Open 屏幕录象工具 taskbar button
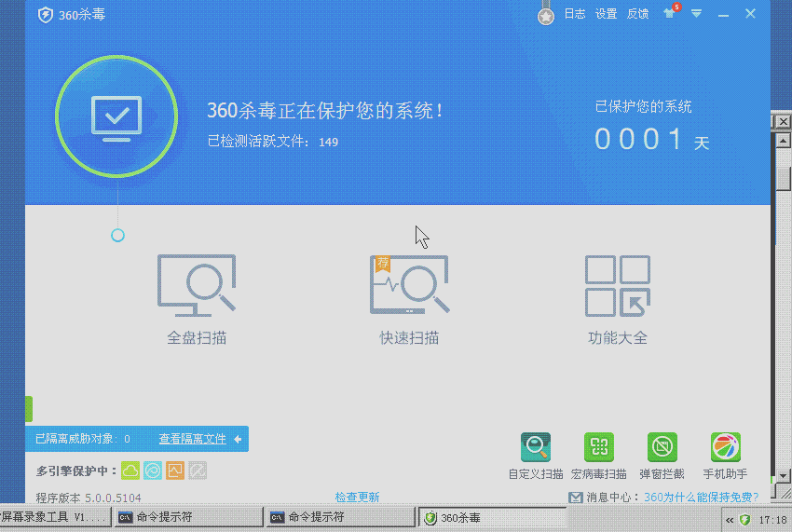The image size is (792, 532). coord(55,517)
